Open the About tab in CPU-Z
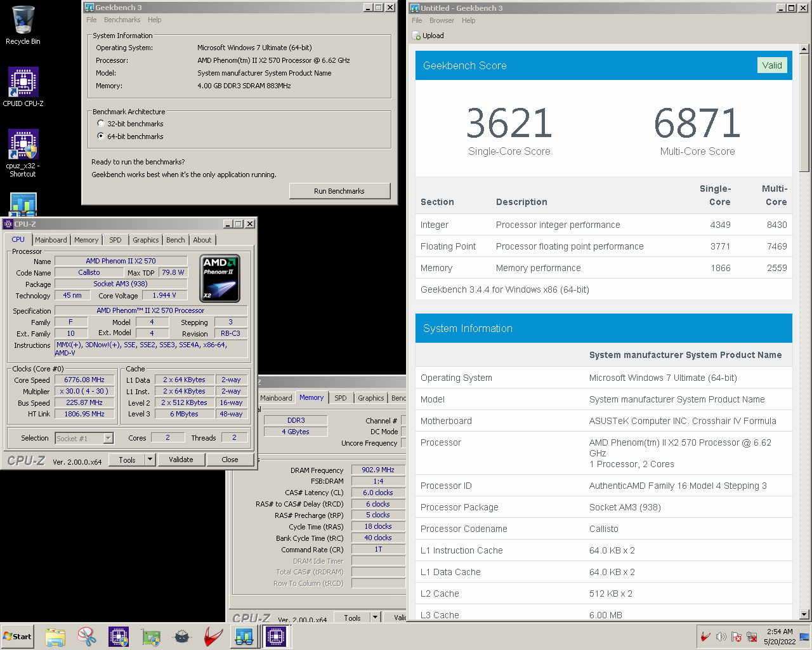 click(x=202, y=240)
